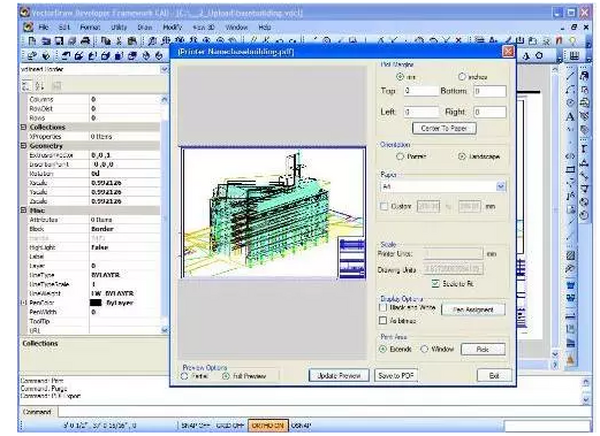Open the object selector dropdown above properties
The image size is (600, 436).
pos(164,69)
